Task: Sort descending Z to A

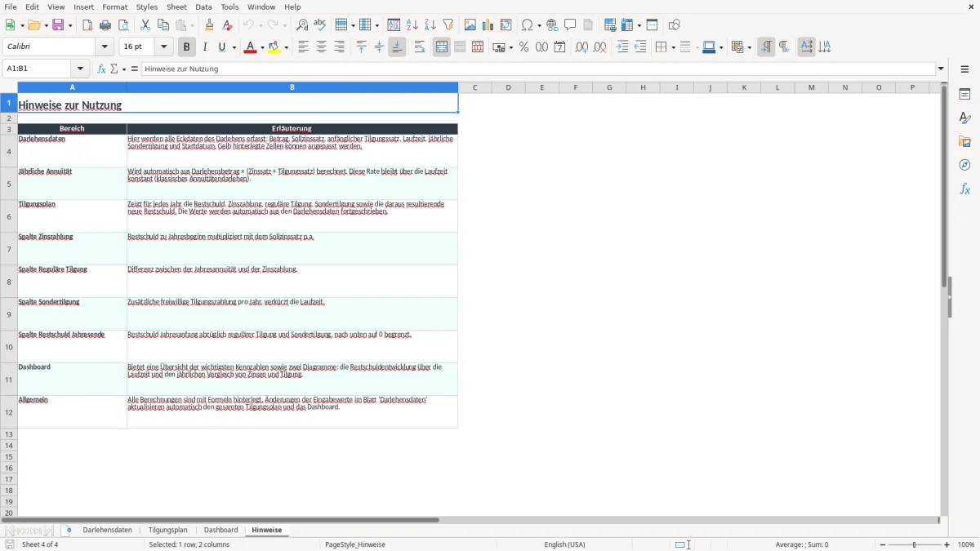Action: click(430, 25)
